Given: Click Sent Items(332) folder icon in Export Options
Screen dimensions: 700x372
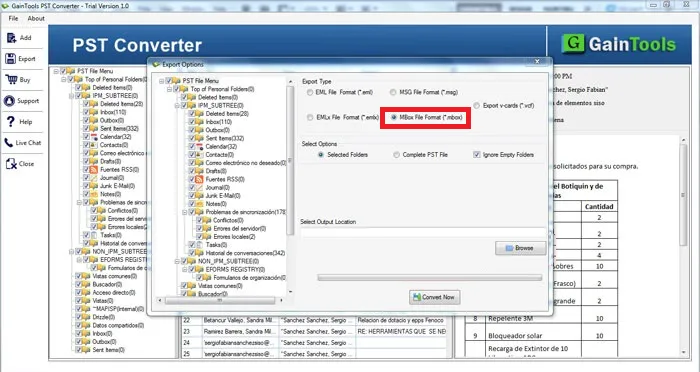Looking at the screenshot, I should pyautogui.click(x=200, y=138).
